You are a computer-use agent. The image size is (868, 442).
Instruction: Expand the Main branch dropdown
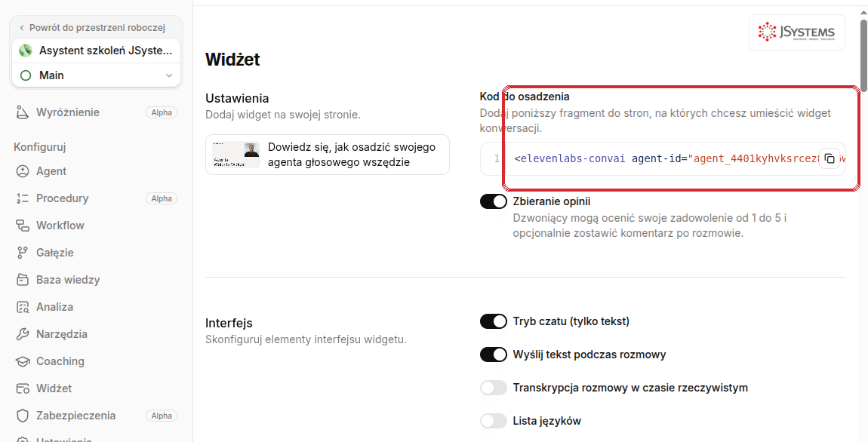(95, 75)
